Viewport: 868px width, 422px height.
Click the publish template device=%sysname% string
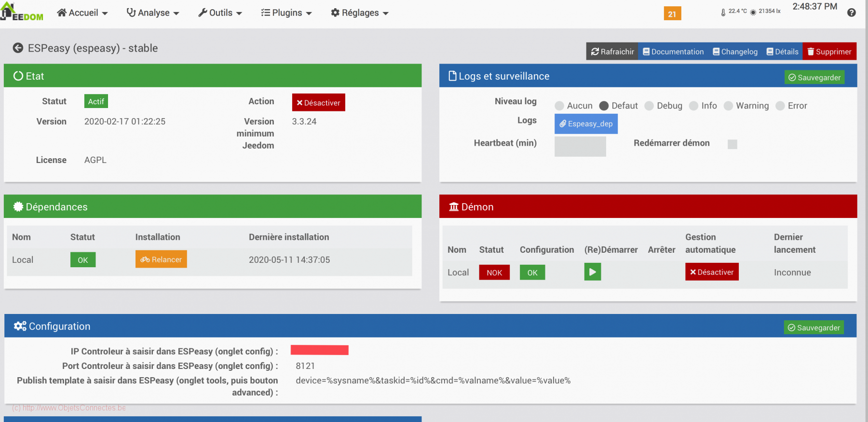(x=433, y=380)
